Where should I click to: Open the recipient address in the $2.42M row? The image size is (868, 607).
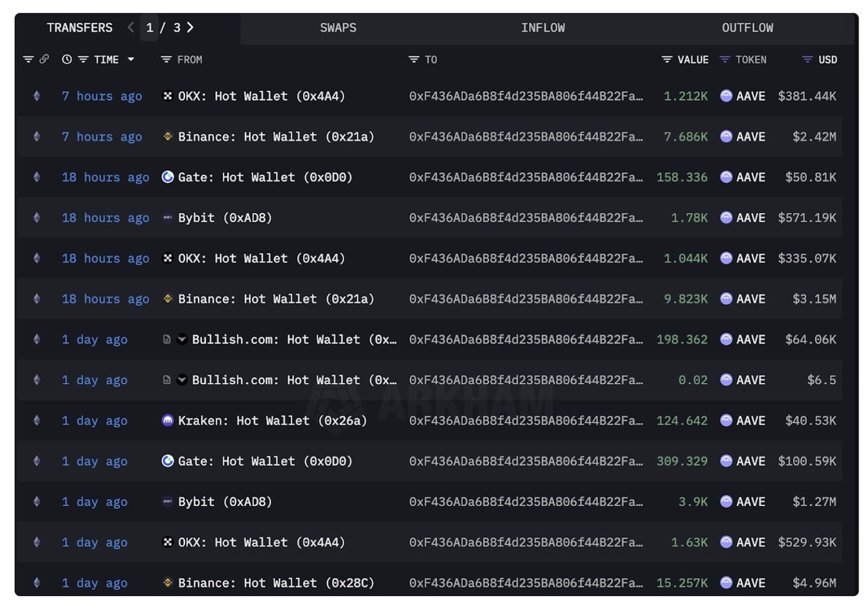[526, 136]
